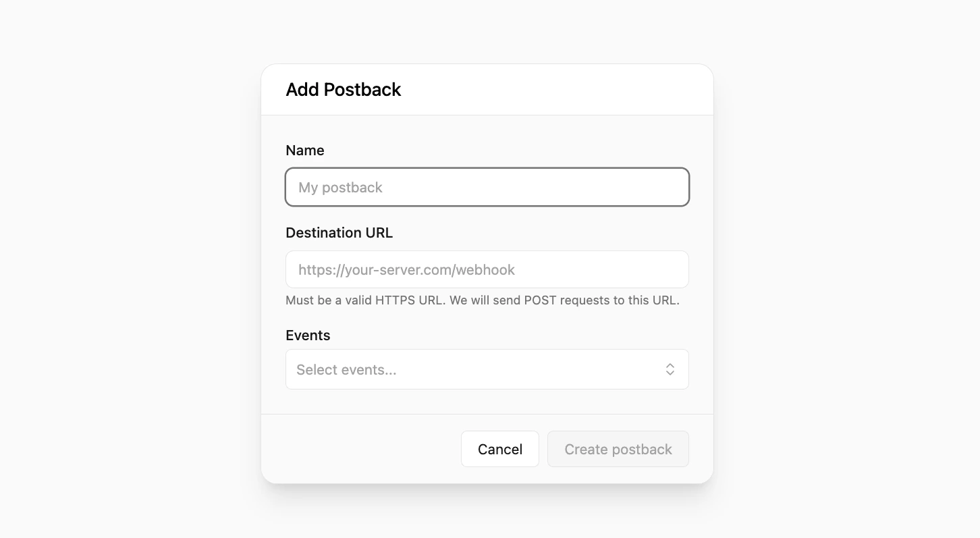Click the HTTPS URL helper text
980x538 pixels.
[x=482, y=300]
